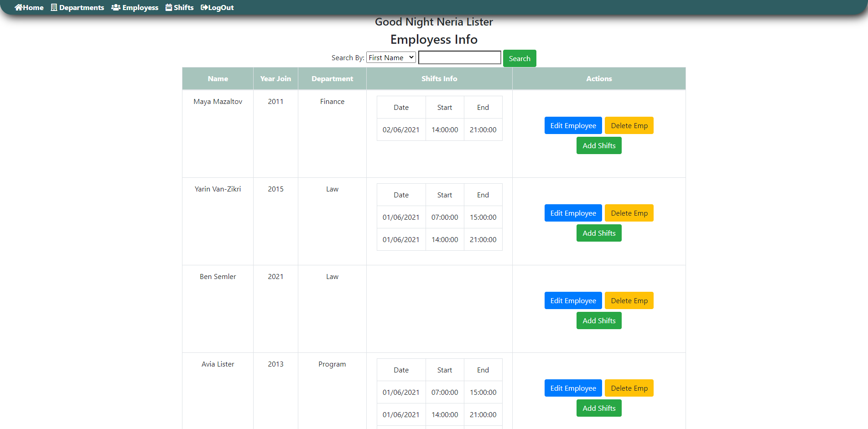Click the Employess people icon
Viewport: 868px width, 429px height.
pyautogui.click(x=116, y=7)
